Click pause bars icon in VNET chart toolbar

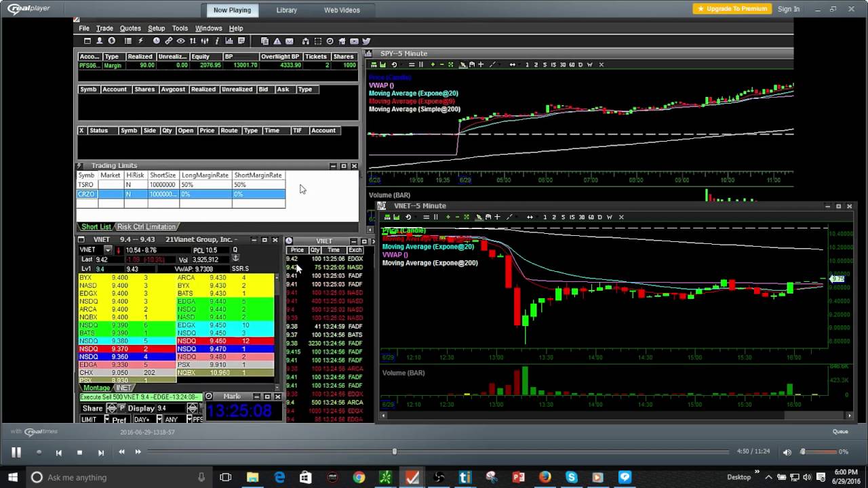click(435, 217)
